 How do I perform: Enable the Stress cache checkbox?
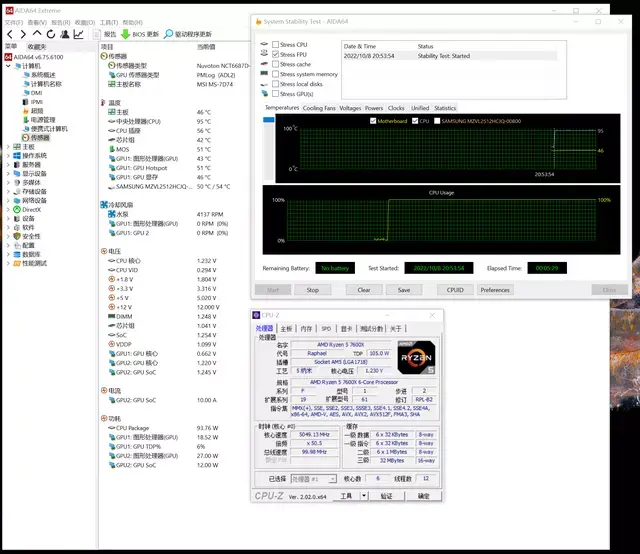[x=276, y=64]
